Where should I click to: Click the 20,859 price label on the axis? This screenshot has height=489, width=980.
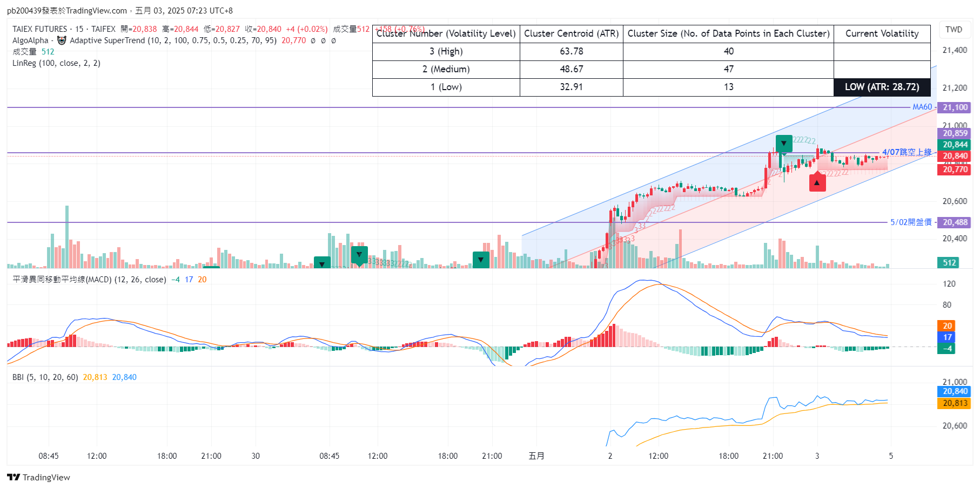click(x=955, y=133)
